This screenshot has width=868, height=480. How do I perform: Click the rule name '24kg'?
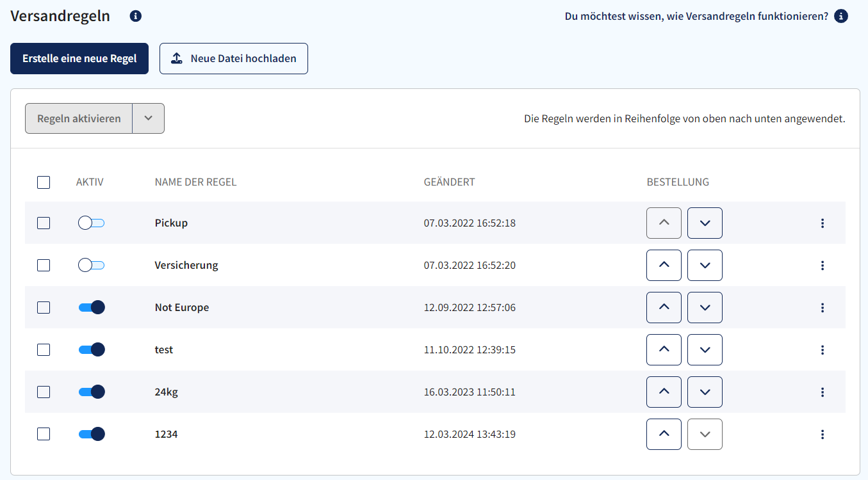(x=167, y=392)
